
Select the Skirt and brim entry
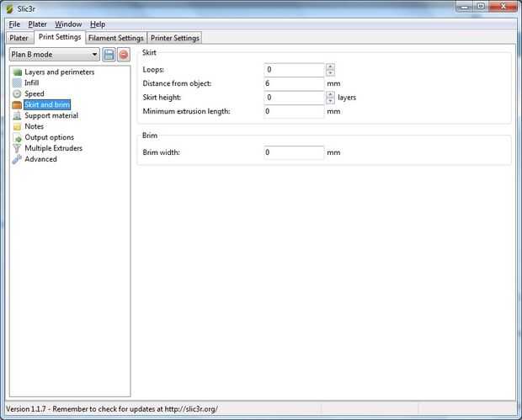[47, 105]
